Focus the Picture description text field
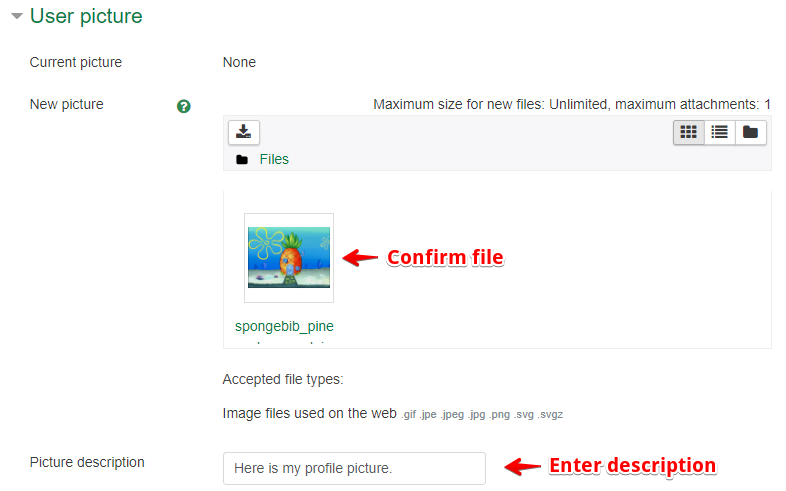Image resolution: width=786 pixels, height=491 pixels. click(x=354, y=468)
